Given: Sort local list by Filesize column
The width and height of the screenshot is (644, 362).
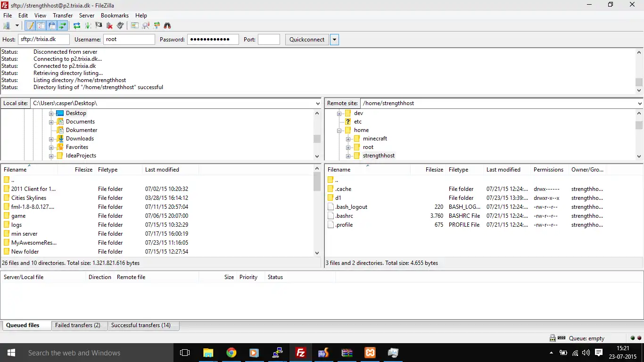Looking at the screenshot, I should pyautogui.click(x=76, y=170).
